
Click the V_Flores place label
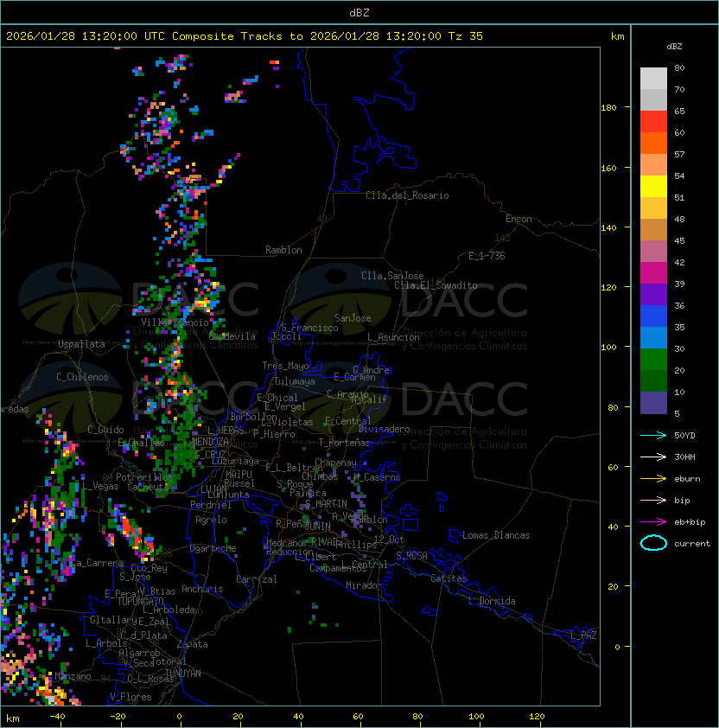(130, 697)
